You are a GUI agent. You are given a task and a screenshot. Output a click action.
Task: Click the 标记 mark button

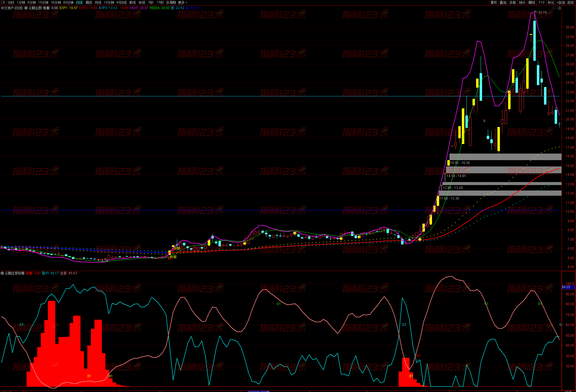coord(551,2)
